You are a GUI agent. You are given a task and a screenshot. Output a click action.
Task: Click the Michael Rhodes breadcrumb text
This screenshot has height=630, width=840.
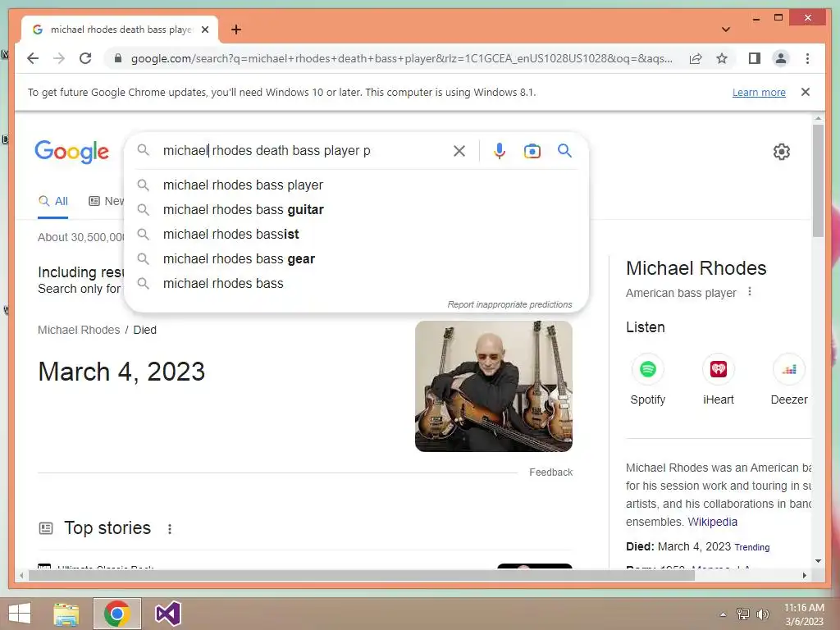[x=79, y=330]
